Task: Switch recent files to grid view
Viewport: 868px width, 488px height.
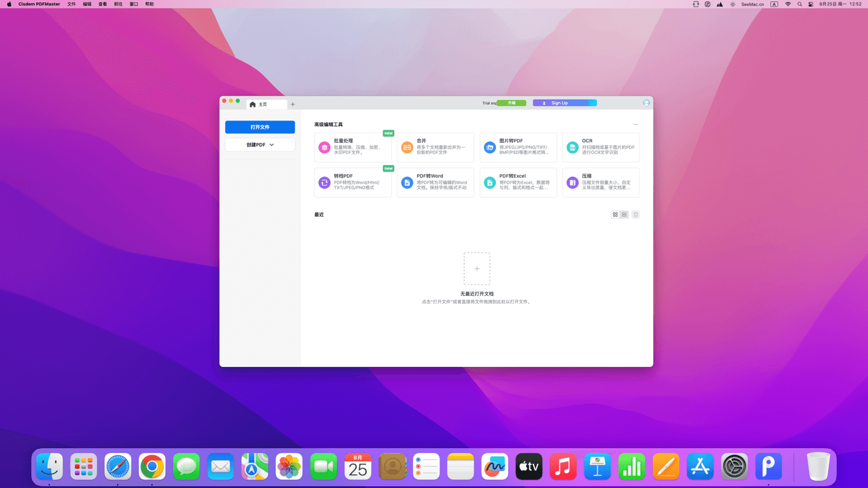Action: (x=615, y=214)
